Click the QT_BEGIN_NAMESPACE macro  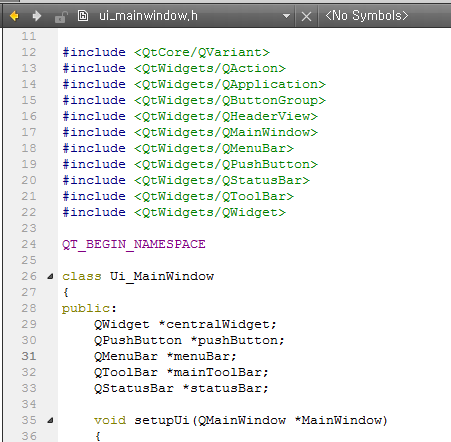pos(134,244)
